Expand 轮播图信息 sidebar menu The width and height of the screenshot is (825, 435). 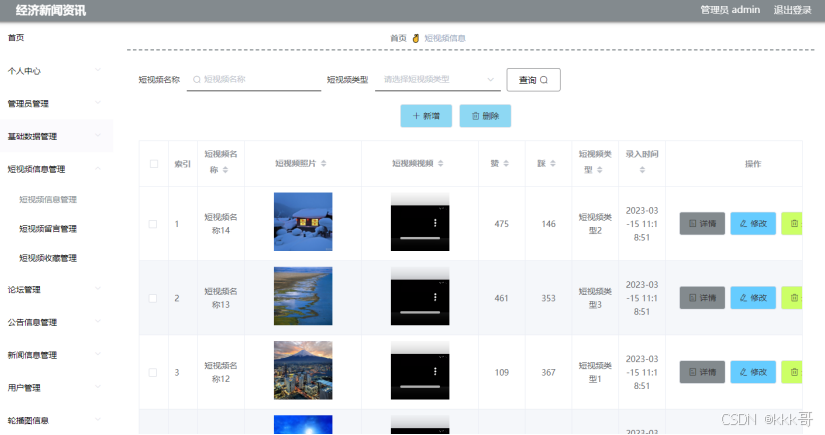coord(55,420)
